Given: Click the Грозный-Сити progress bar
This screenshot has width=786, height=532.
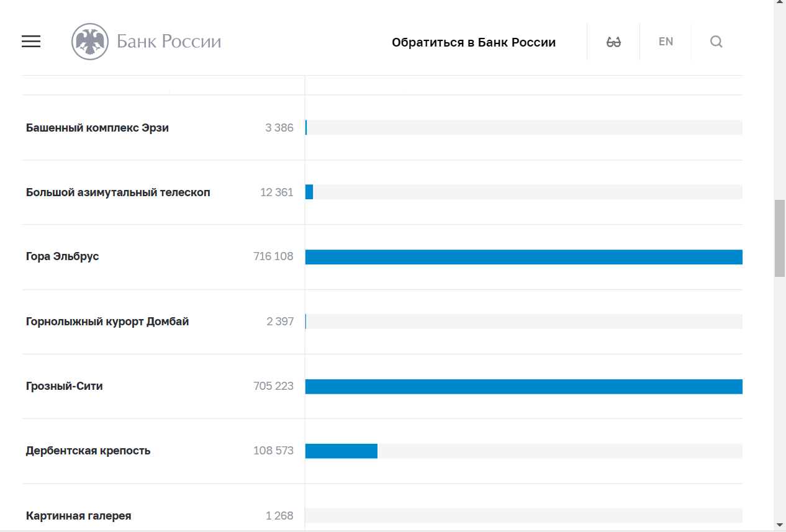Looking at the screenshot, I should [524, 386].
